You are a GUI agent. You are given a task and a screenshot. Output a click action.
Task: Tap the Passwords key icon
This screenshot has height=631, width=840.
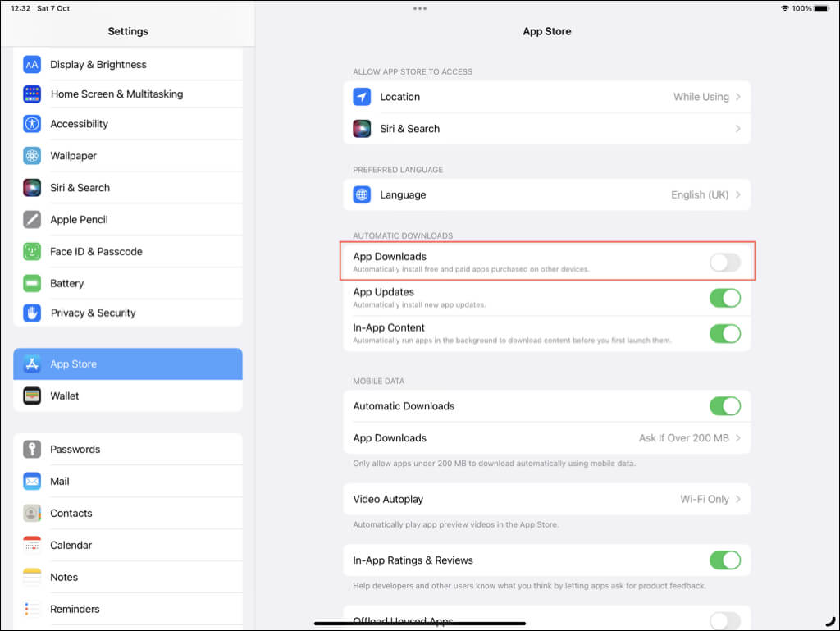point(32,449)
